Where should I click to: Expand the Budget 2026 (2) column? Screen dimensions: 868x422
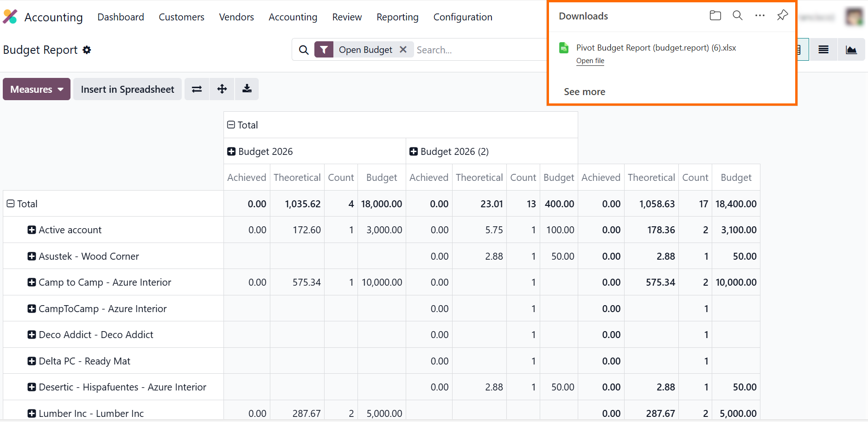coord(414,152)
